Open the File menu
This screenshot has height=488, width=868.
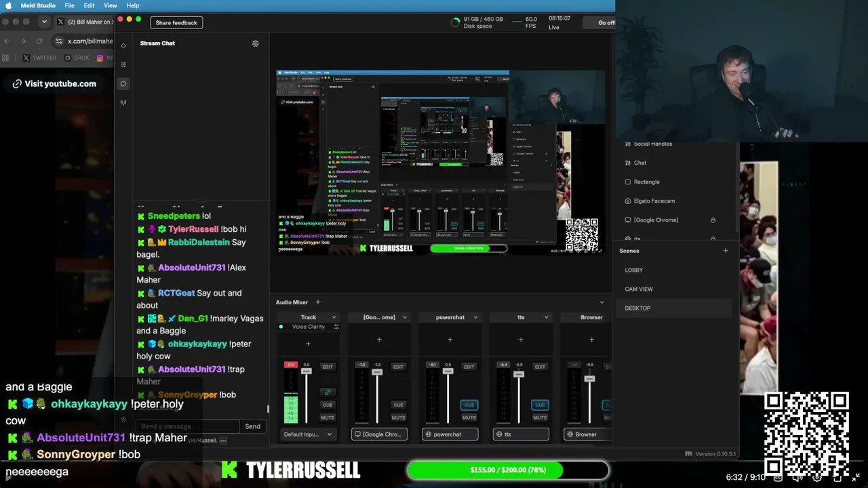click(70, 5)
